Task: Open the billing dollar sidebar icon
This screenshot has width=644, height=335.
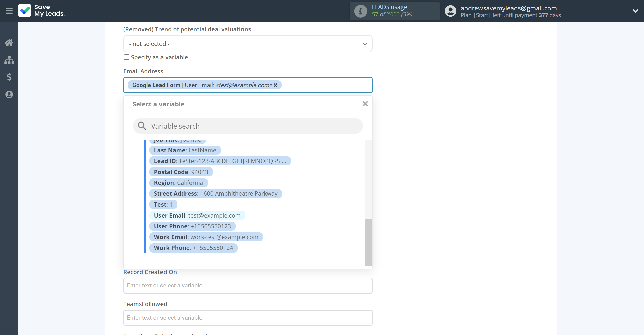Action: point(9,77)
